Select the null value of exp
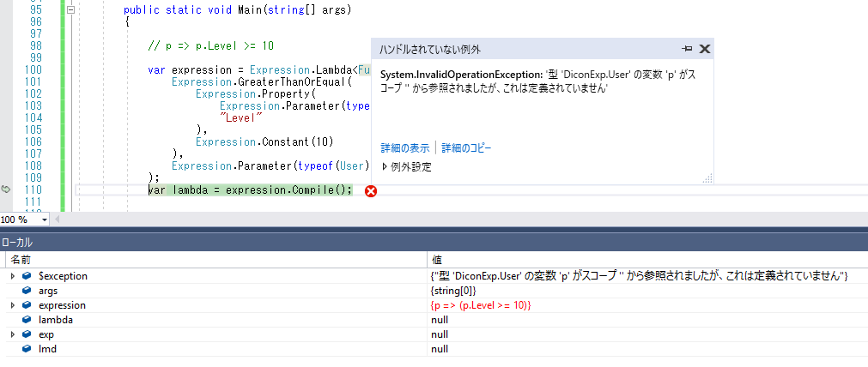The width and height of the screenshot is (868, 367). 440,334
